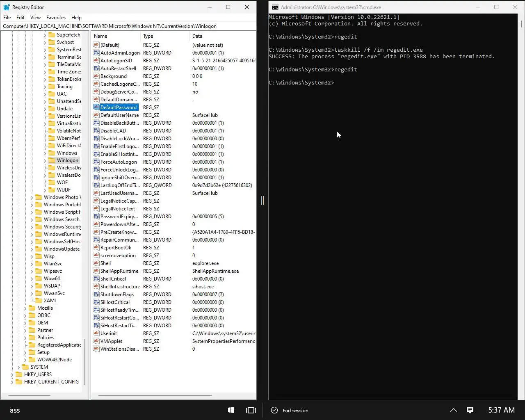
Task: Select the ReportBootOk value
Action: (x=116, y=247)
